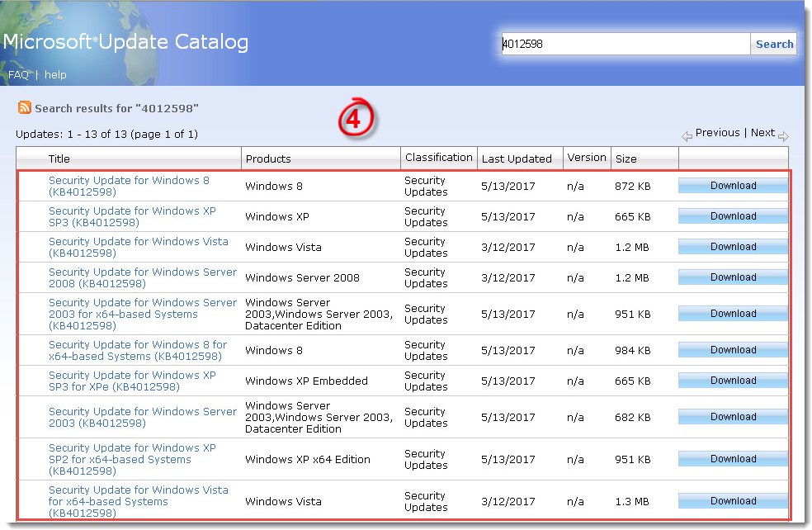Open Security Update for Windows Server 2008
This screenshot has width=812, height=530.
pos(143,277)
